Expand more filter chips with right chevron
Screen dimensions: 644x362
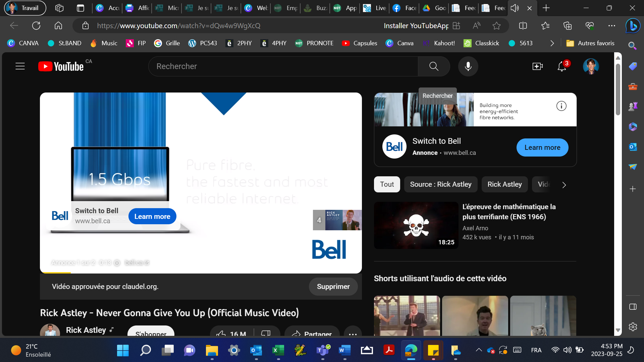[564, 185]
